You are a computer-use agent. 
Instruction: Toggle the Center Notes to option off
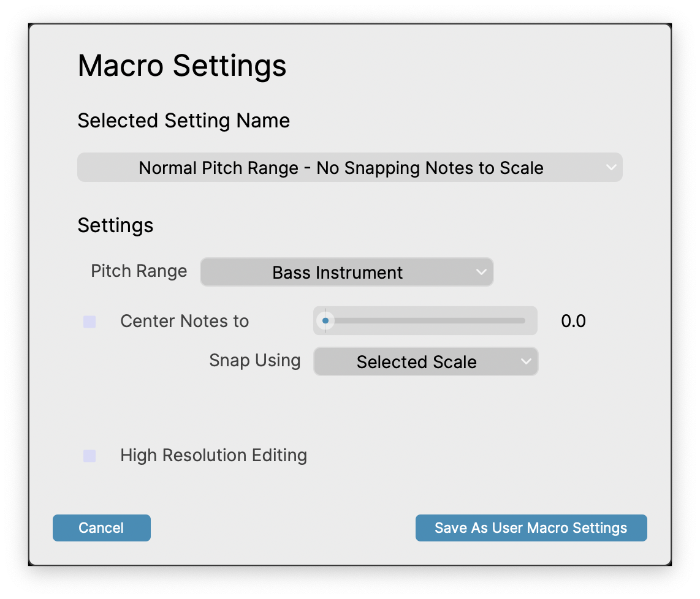click(x=89, y=321)
